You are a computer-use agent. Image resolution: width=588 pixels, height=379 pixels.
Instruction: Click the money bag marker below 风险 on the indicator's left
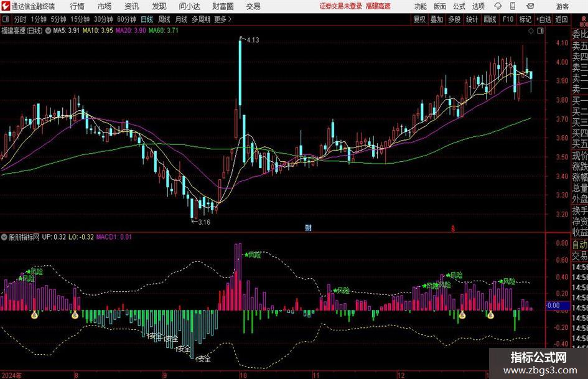[34, 315]
